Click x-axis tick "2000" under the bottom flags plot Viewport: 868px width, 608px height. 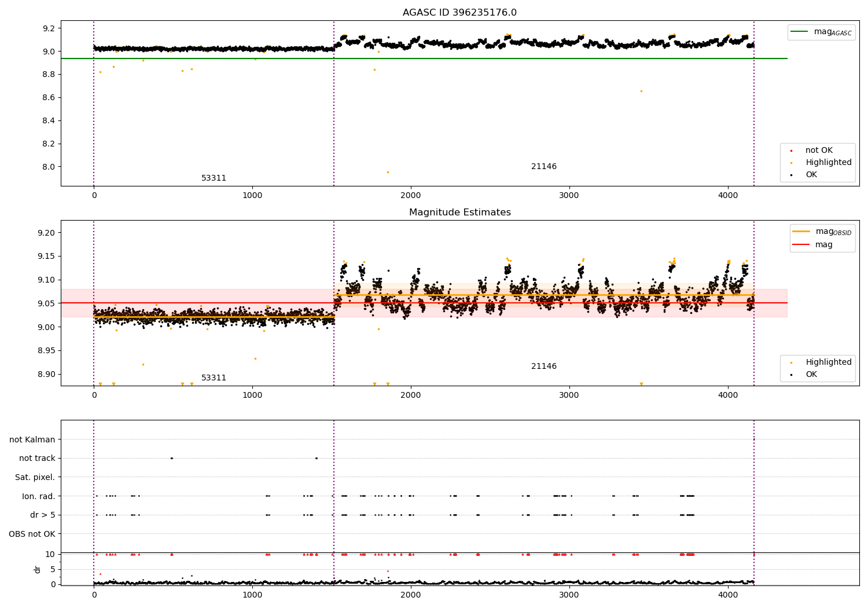411,595
